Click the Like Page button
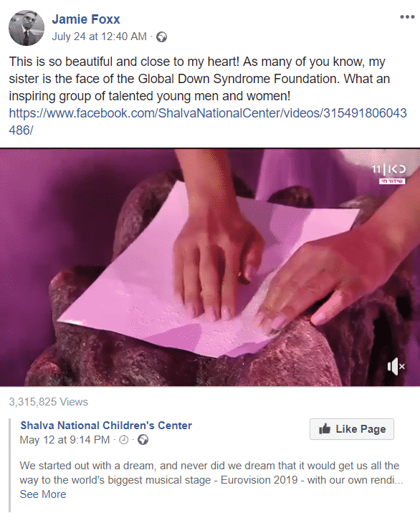Screen dimensions: 420x523 coord(352,429)
